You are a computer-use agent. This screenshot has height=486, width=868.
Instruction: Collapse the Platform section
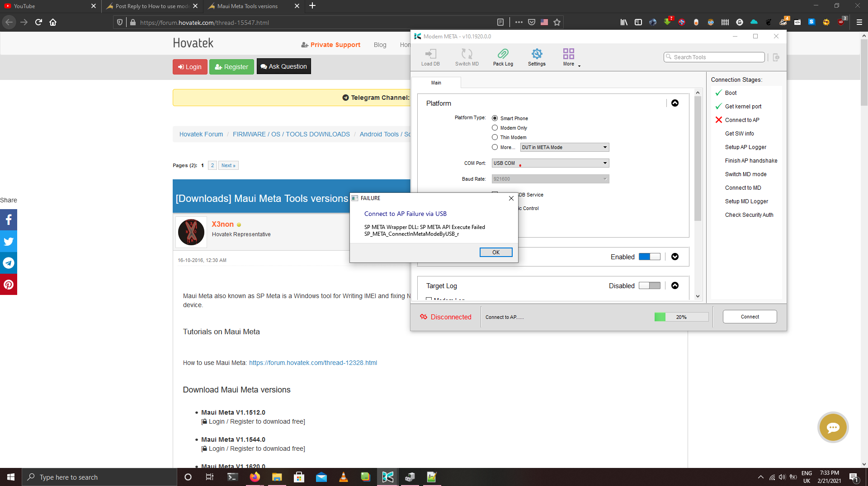(x=675, y=103)
